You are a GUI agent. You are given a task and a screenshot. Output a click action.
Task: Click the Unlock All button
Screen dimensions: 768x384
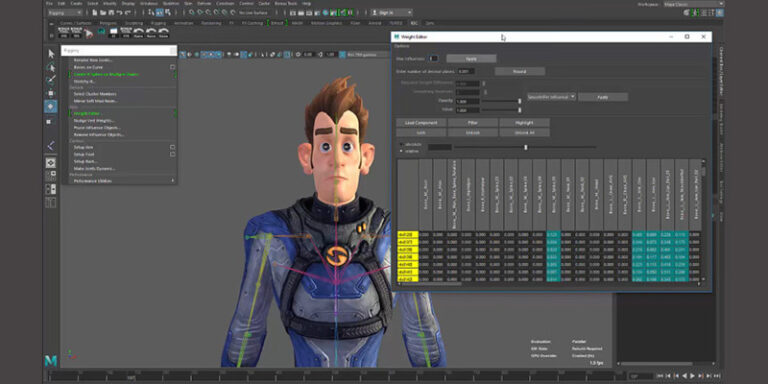[x=524, y=132]
